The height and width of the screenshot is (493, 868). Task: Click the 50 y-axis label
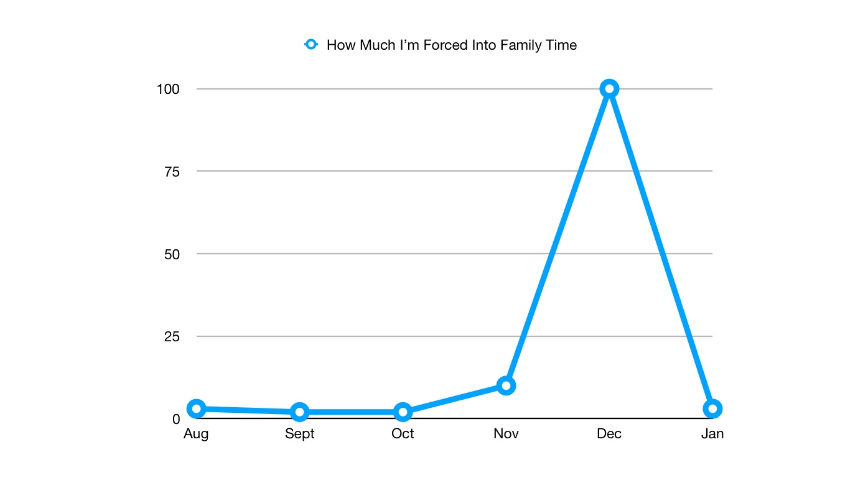click(172, 254)
